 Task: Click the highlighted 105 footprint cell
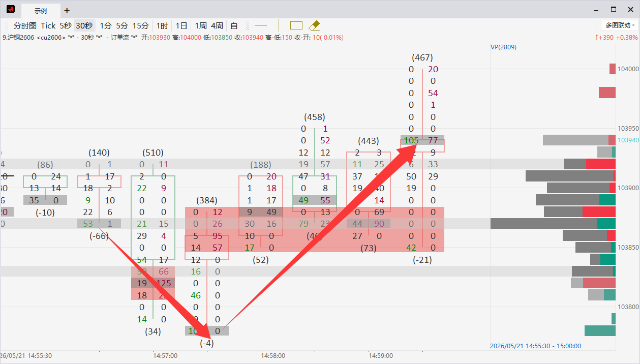(411, 141)
